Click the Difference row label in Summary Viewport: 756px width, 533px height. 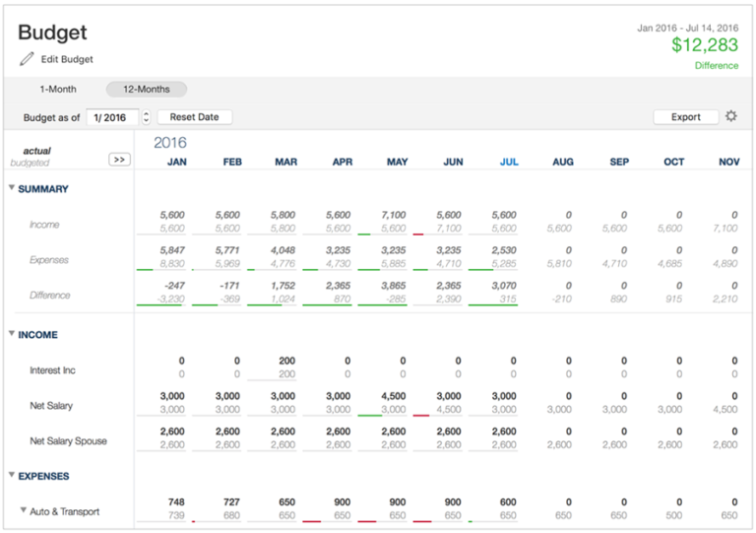(x=49, y=296)
